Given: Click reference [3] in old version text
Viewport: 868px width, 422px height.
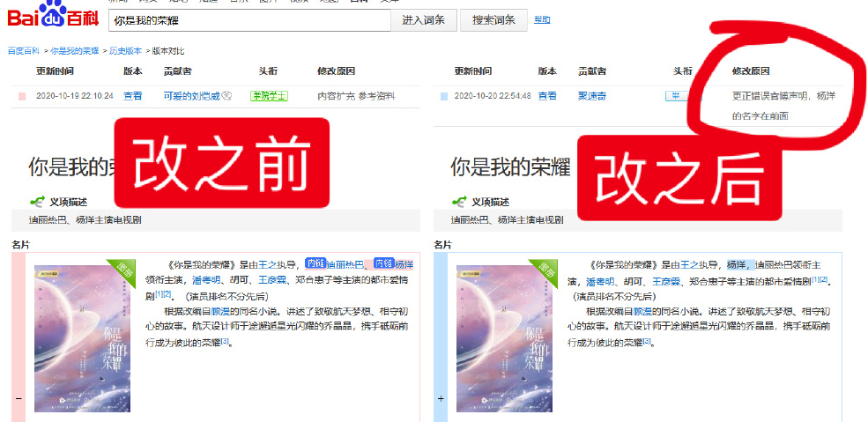Looking at the screenshot, I should click(225, 341).
